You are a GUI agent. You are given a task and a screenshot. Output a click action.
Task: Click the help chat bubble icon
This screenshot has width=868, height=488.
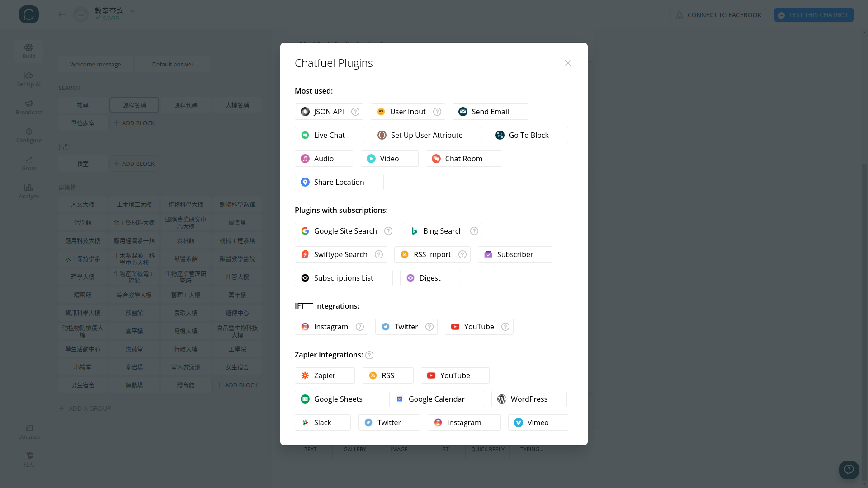(849, 469)
